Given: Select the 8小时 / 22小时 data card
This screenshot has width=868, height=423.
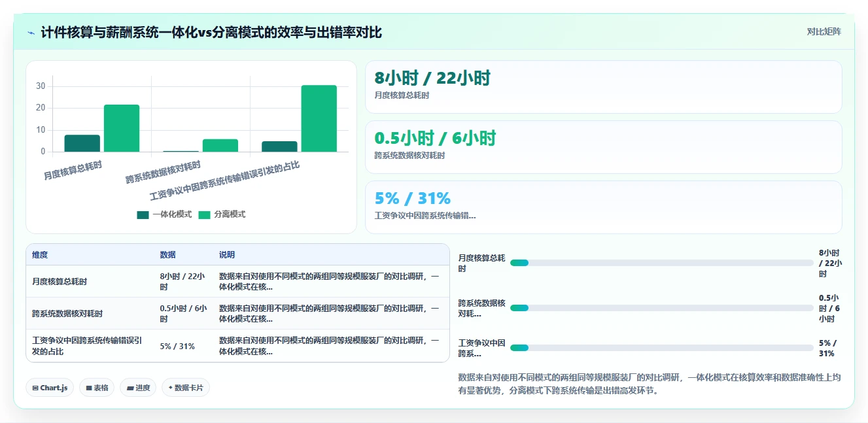Looking at the screenshot, I should [603, 87].
